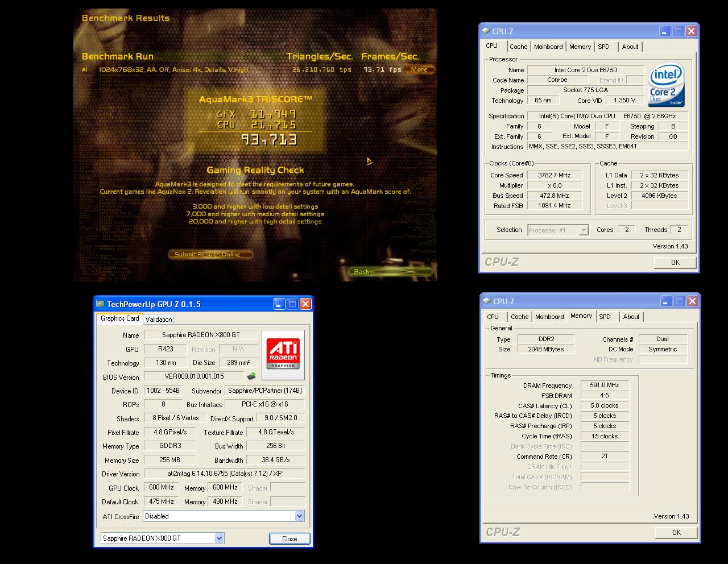Close the bottom CPU-Z Memory window
The image size is (728, 564).
point(692,301)
